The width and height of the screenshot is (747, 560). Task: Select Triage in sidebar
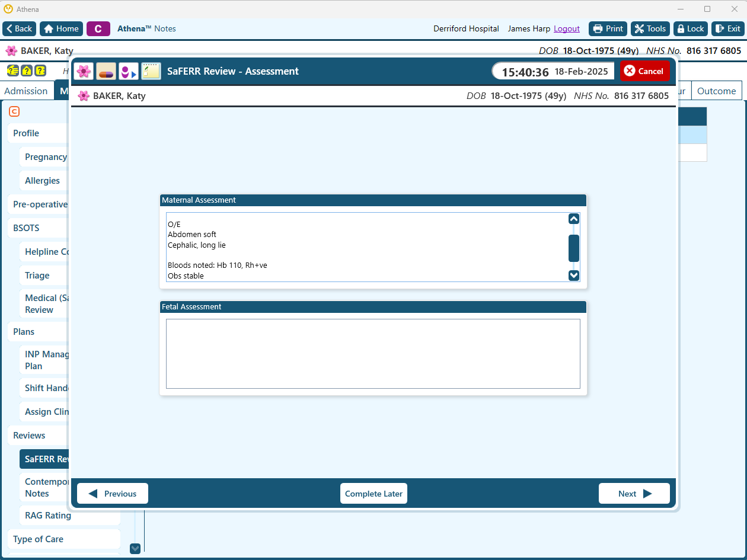tap(44, 276)
